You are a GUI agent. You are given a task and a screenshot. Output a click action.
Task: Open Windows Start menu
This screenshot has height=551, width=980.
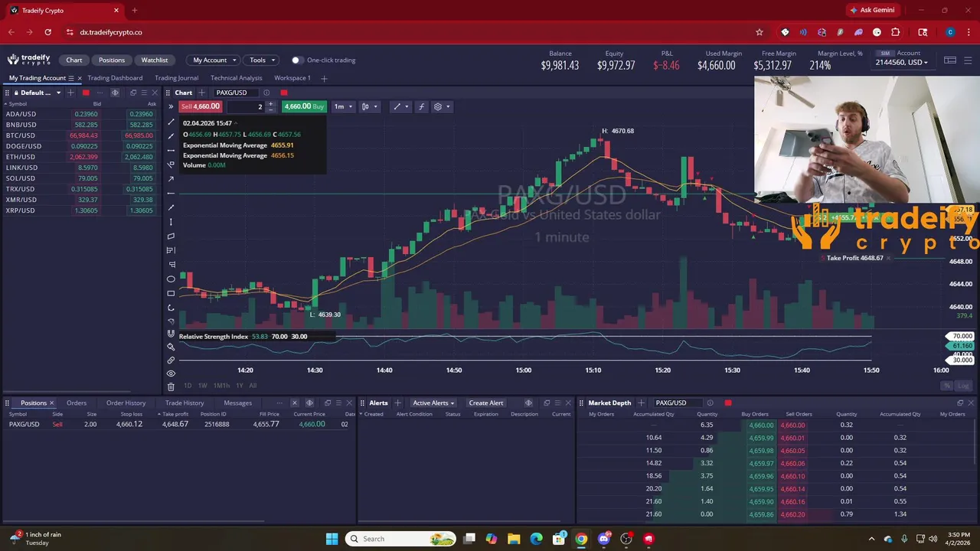[332, 539]
